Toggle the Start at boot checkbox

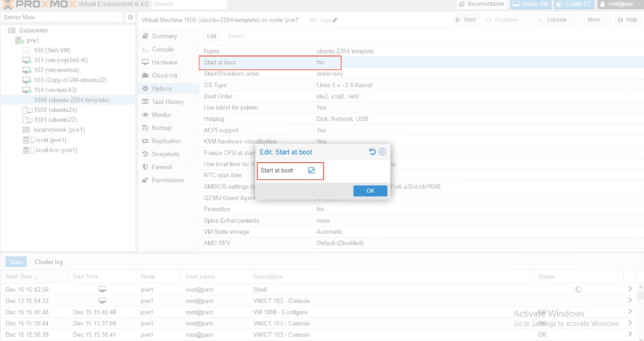pos(311,170)
